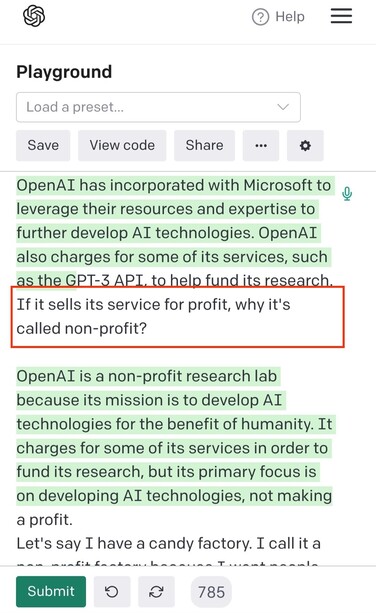Click the regenerate refresh icon
This screenshot has width=376, height=613.
pos(156,591)
